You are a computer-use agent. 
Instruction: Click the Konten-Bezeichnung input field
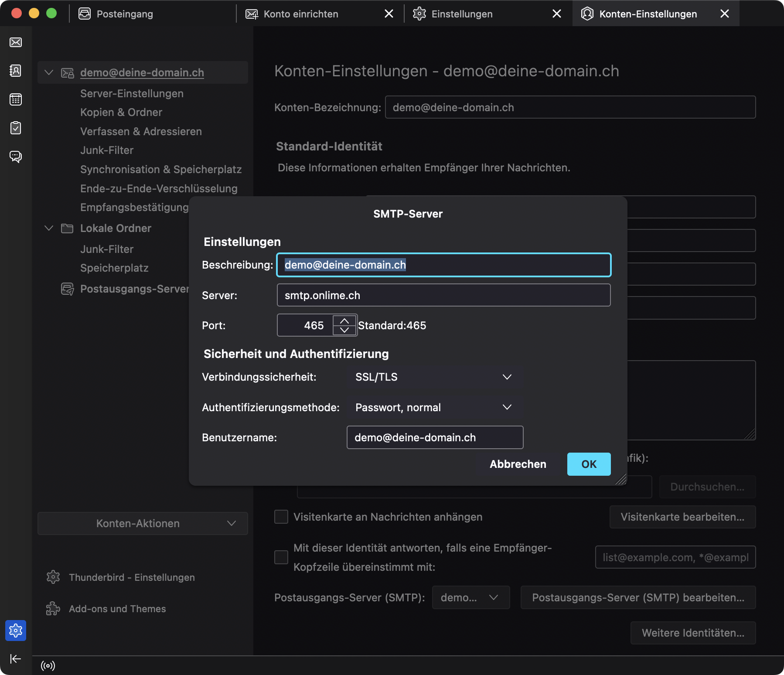point(570,107)
